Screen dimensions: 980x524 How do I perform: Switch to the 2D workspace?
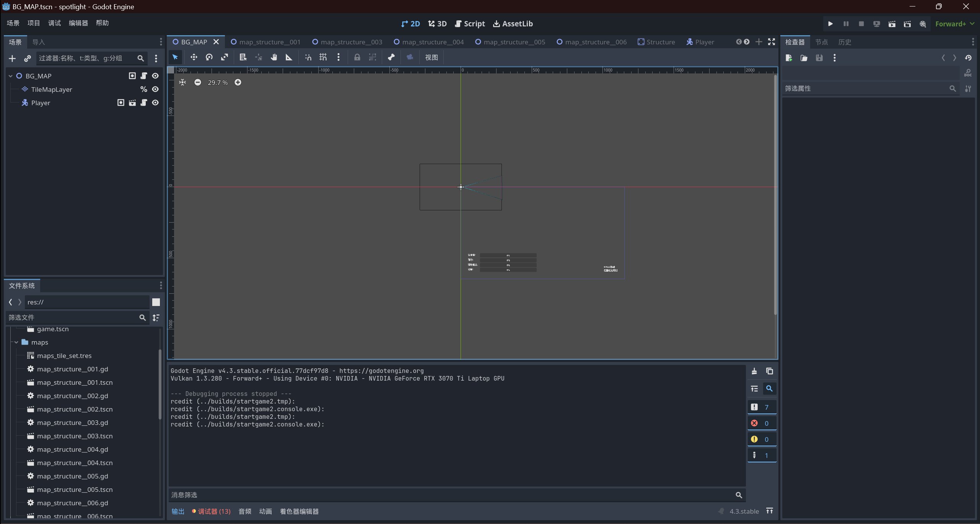410,24
